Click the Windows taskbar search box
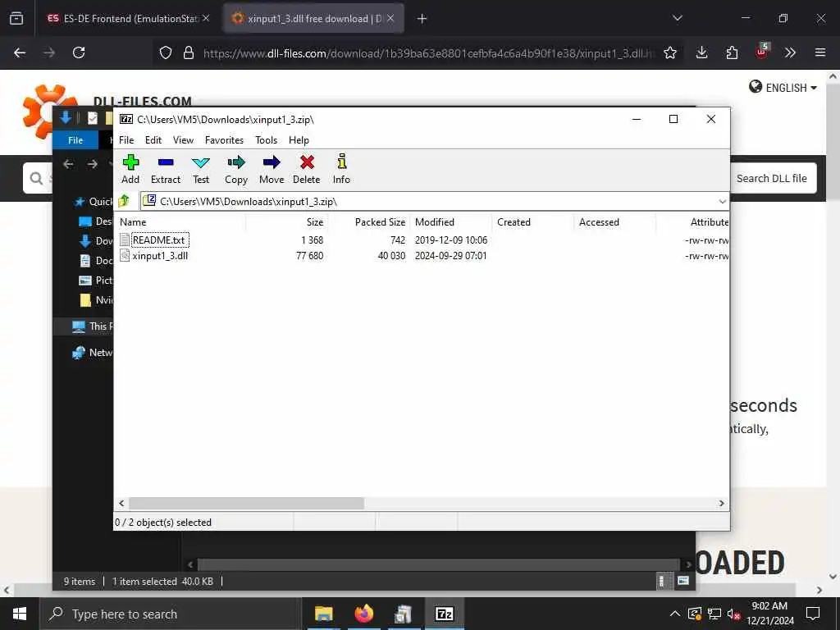The height and width of the screenshot is (630, 840). click(171, 614)
